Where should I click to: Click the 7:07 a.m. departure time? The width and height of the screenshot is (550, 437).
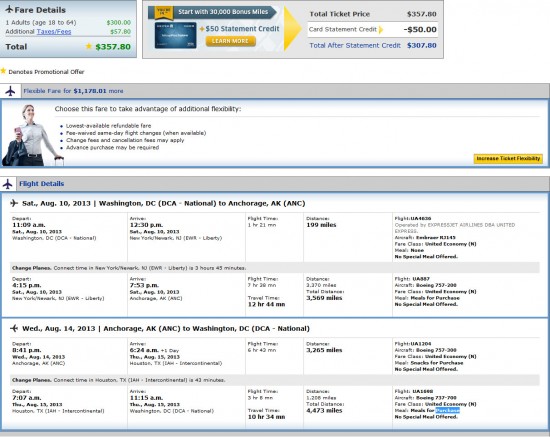(x=27, y=398)
